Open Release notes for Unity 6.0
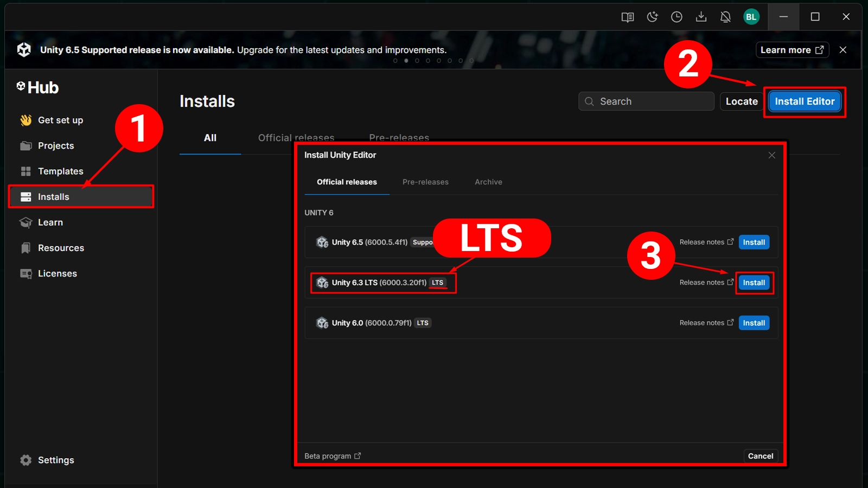Image resolution: width=868 pixels, height=488 pixels. coord(706,323)
